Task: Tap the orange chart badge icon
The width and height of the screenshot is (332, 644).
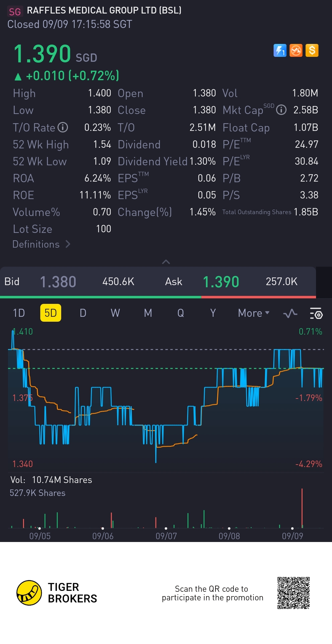Action: 296,50
